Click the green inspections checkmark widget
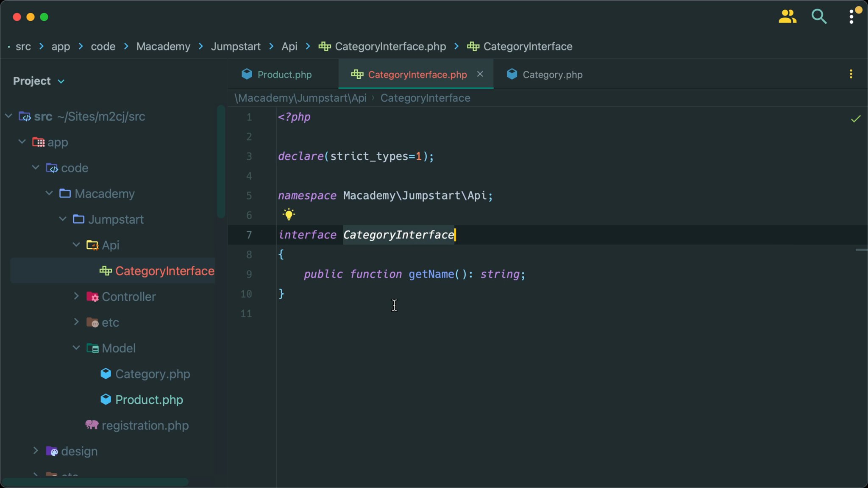Screen dimensions: 868x488 [856, 119]
